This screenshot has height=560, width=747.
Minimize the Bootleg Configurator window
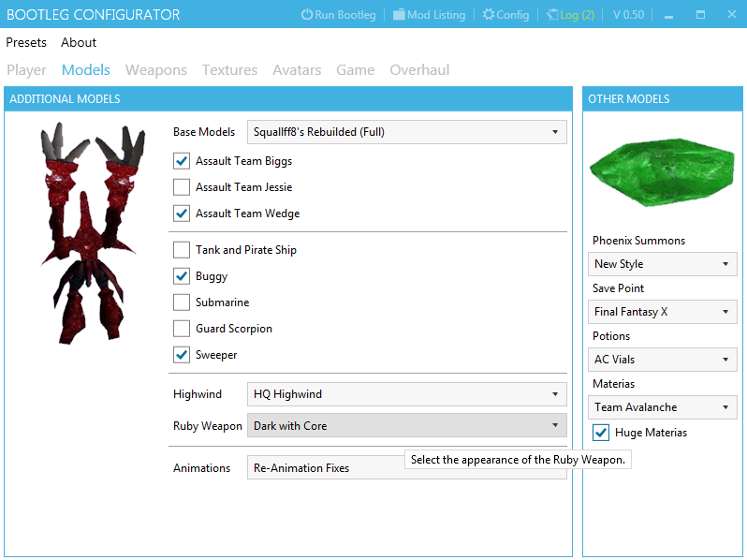point(669,15)
